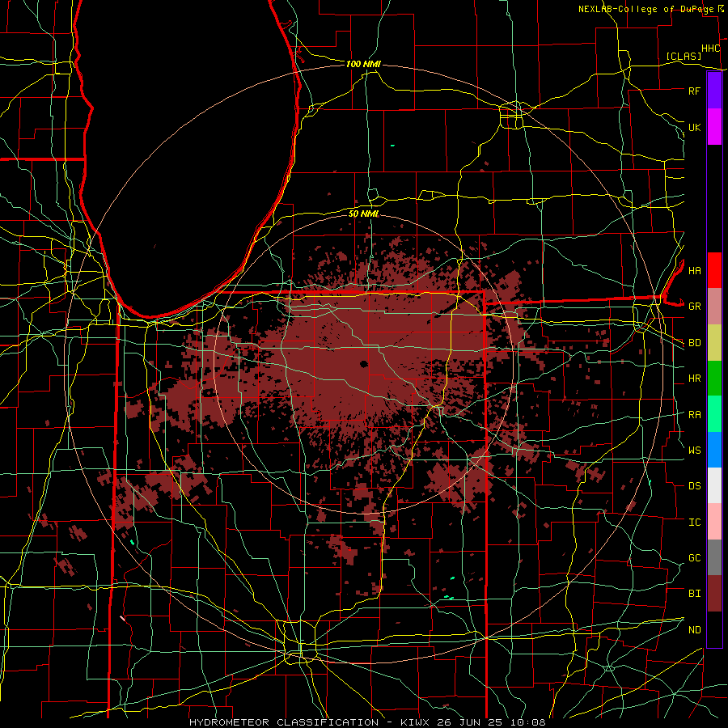
Task: Click the KIWX station identifier
Action: pos(417,722)
